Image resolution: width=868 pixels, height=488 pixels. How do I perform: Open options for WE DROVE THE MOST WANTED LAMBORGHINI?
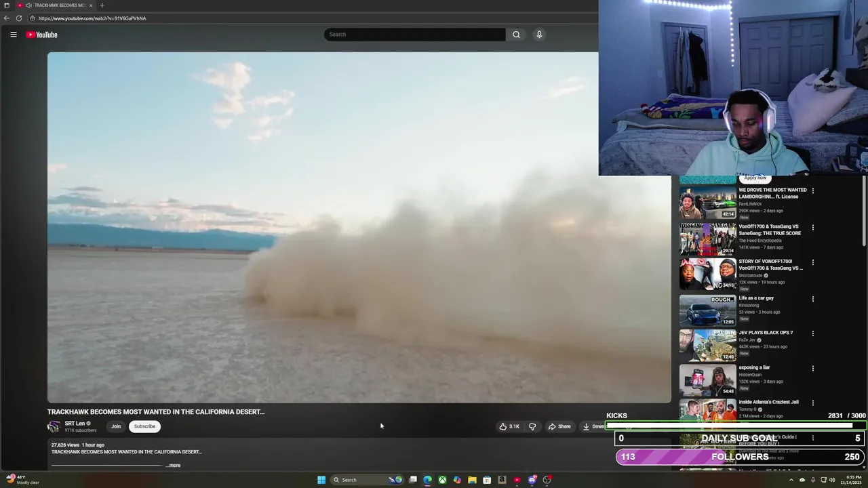coord(812,190)
